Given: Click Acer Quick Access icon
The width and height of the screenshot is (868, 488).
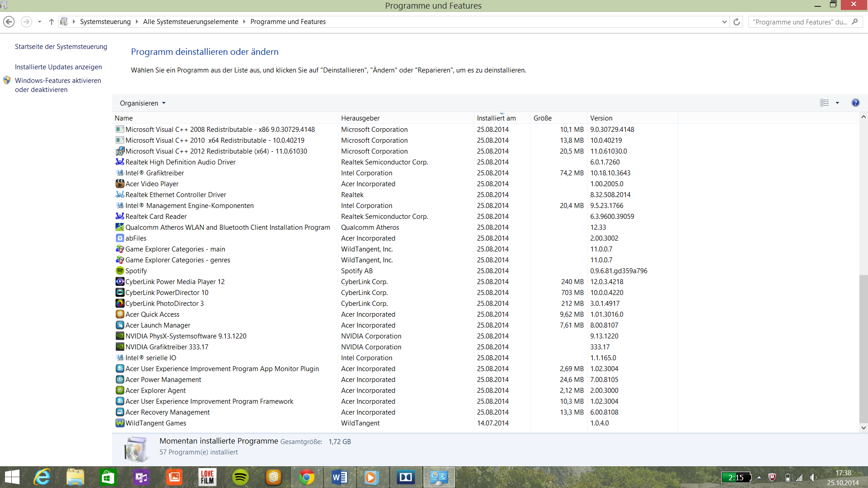Looking at the screenshot, I should point(120,314).
